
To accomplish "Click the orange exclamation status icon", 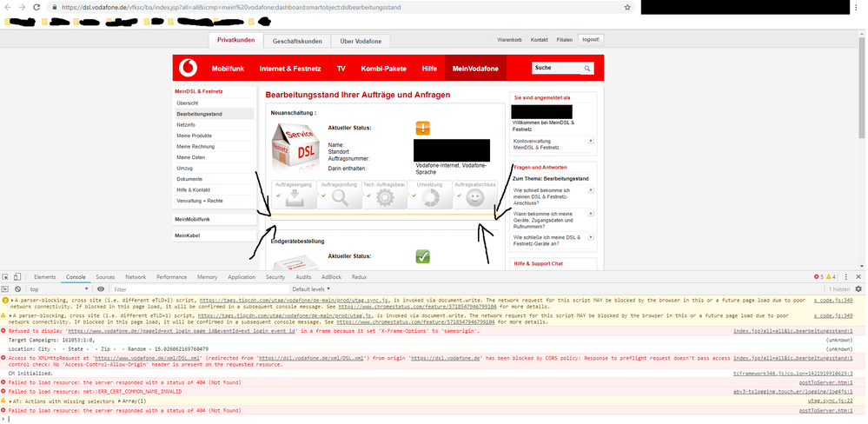I will [423, 129].
